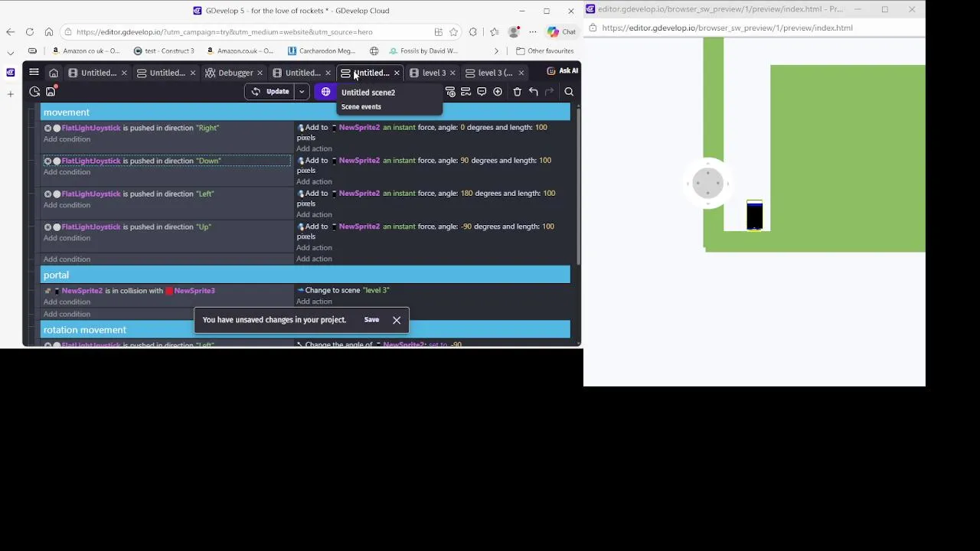Open browser extensions icon
The image size is (980, 551).
(473, 32)
